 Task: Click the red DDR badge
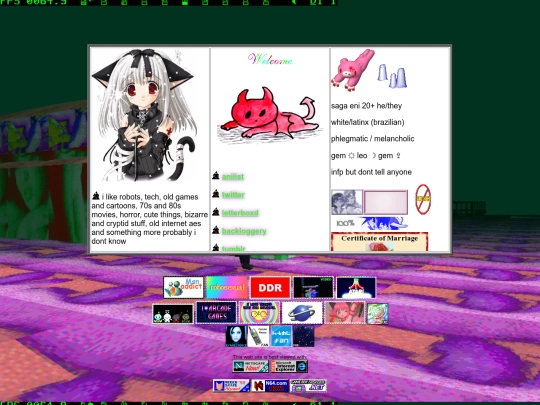270,287
